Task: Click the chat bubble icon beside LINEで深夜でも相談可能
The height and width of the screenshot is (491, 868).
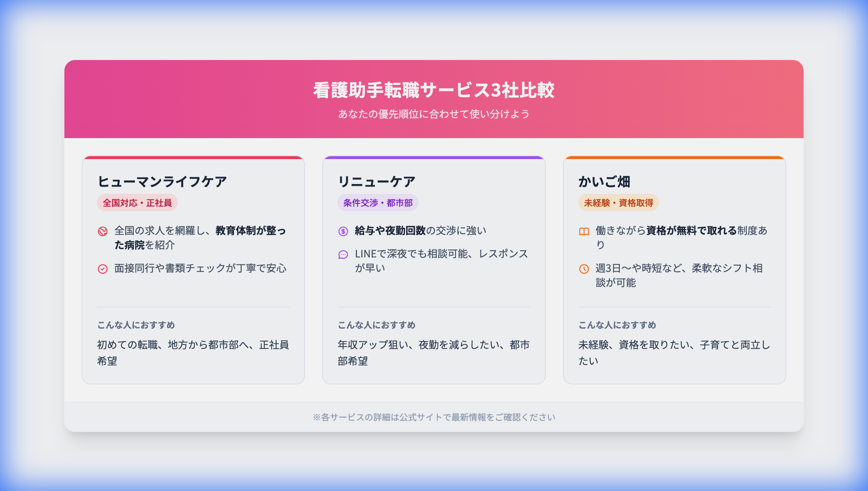Action: tap(343, 255)
